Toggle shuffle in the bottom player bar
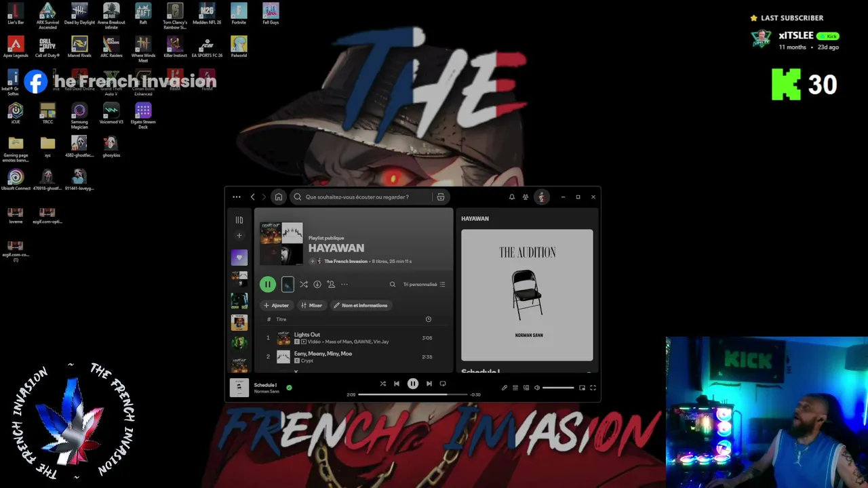Screen dimensions: 868x488 pyautogui.click(x=382, y=384)
